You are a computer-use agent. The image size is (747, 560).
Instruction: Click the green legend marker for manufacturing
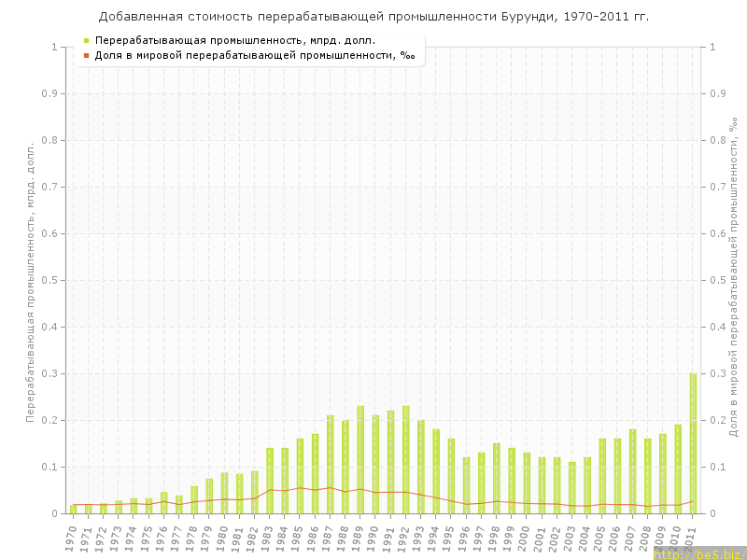[86, 40]
